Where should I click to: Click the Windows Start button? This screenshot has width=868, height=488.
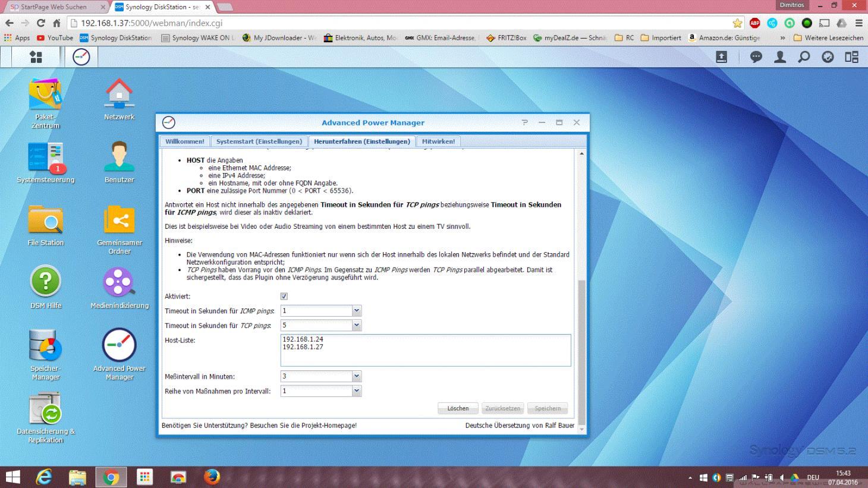coord(12,477)
